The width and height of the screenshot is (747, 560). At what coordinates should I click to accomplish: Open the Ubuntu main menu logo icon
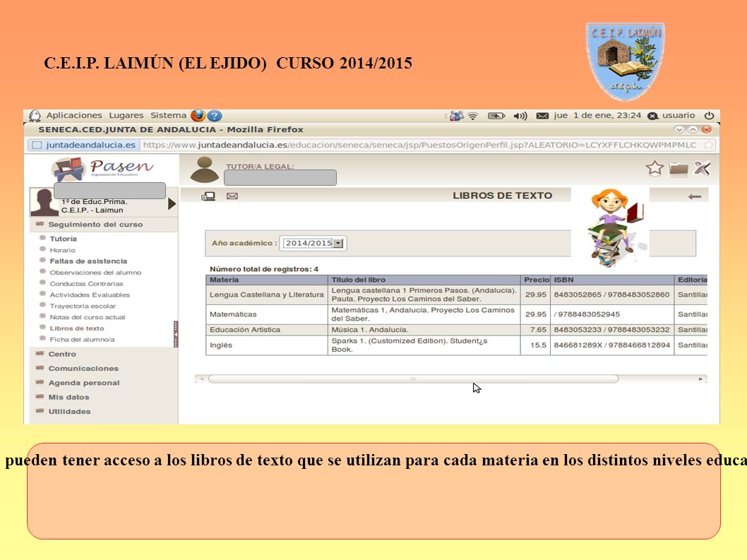coord(35,116)
